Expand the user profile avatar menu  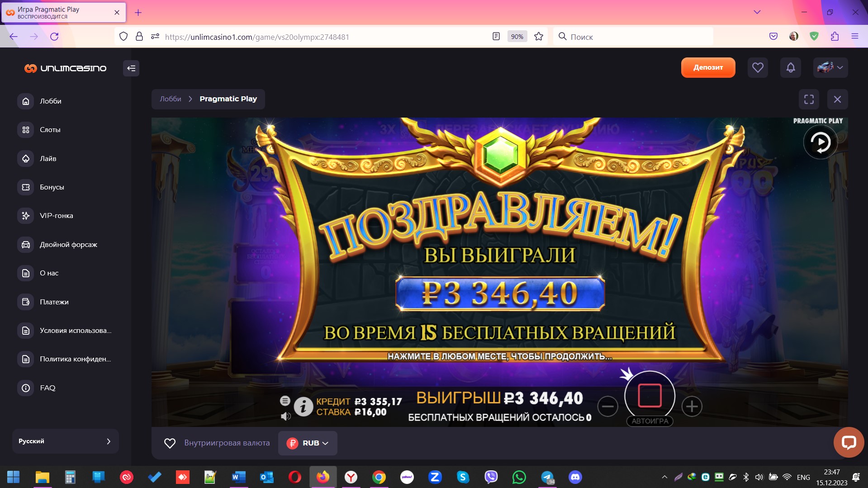(x=830, y=68)
